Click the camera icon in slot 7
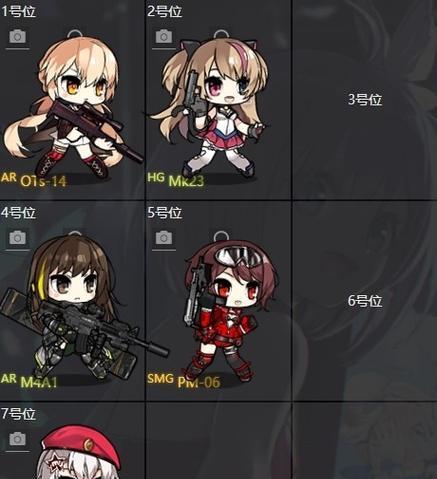The width and height of the screenshot is (437, 479). tap(18, 439)
